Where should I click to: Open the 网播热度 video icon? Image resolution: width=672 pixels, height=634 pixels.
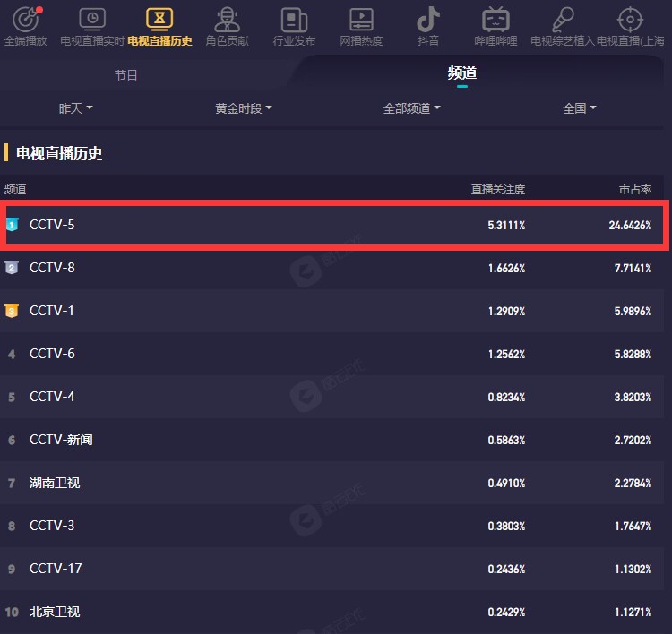tap(361, 20)
